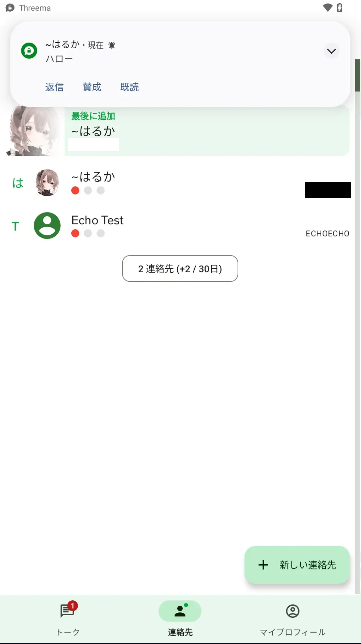Tap the battery icon in status bar
Screen dimensions: 361x644
pyautogui.click(x=339, y=7)
